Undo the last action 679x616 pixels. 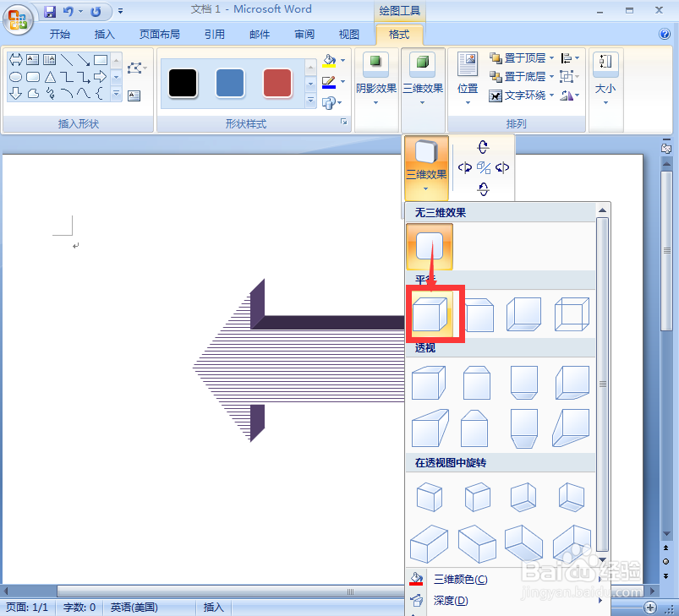(68, 12)
